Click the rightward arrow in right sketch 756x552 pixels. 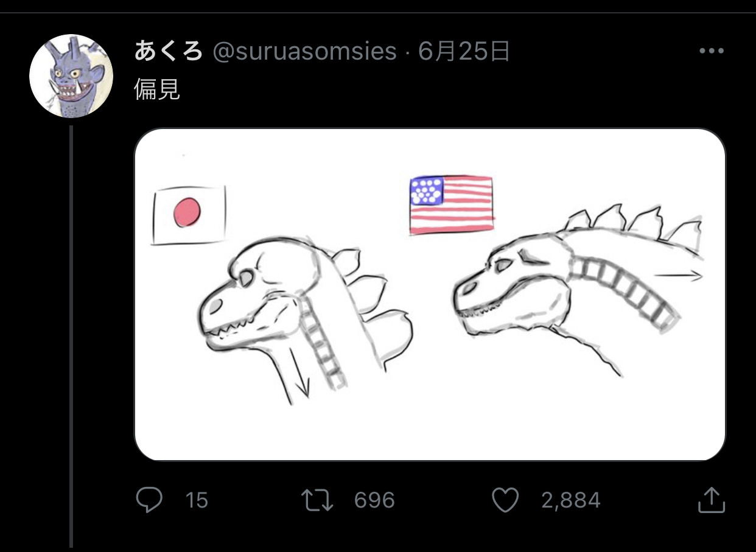(679, 276)
